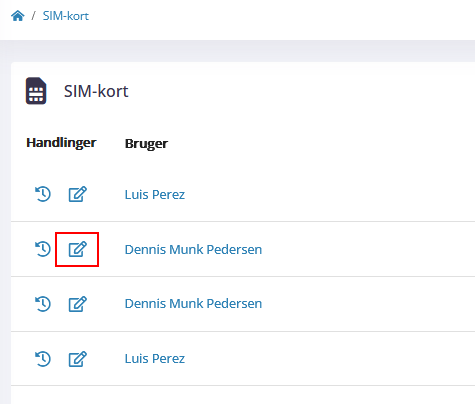Sort by the Bruger column header
The width and height of the screenshot is (475, 404).
(146, 144)
